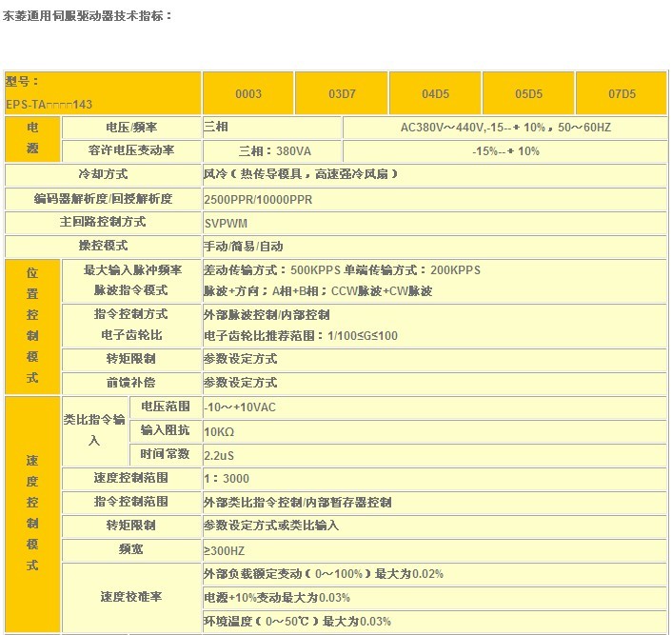Click the 电子齿轮比 label
Viewport: 672px width, 635px height.
(x=131, y=335)
